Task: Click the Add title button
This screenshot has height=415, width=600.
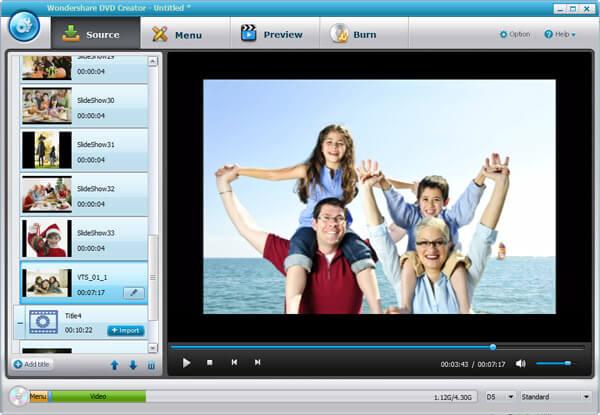Action: pos(32,364)
